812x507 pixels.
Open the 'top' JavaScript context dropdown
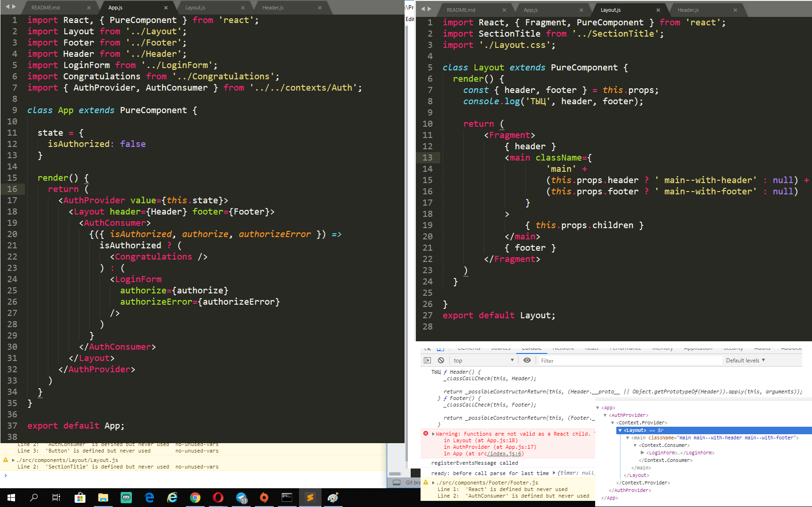[x=483, y=361]
